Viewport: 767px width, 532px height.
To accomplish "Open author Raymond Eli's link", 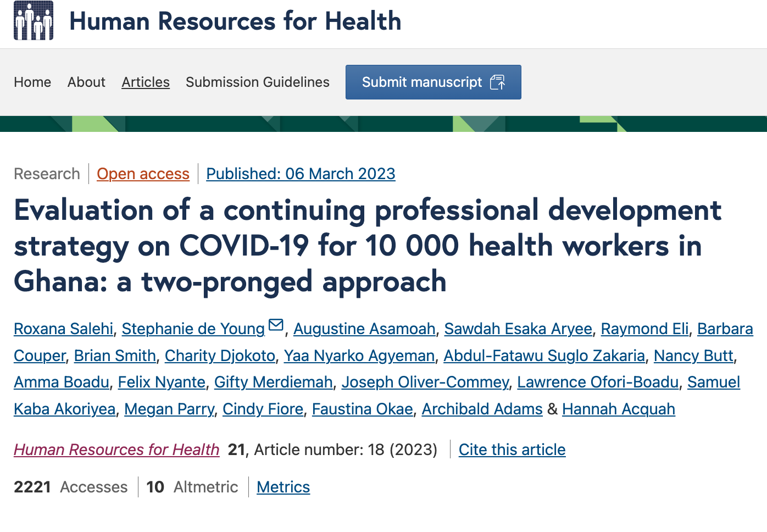I will pos(644,329).
